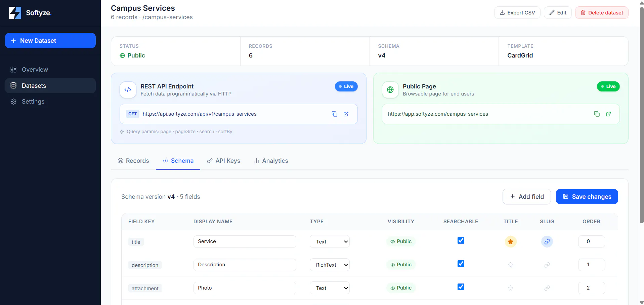Click the GET method badge
The width and height of the screenshot is (644, 305).
(x=133, y=114)
